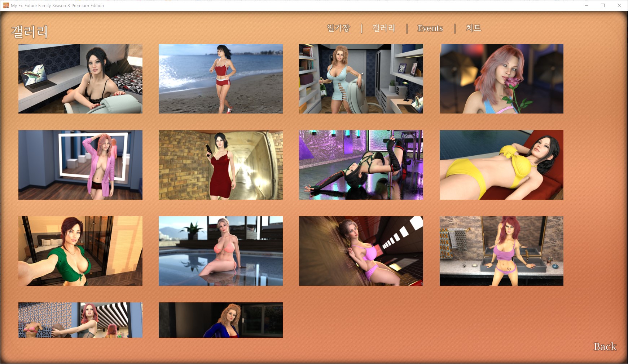Image resolution: width=628 pixels, height=364 pixels.
Task: Open the marble bathroom sink thumbnail
Action: click(x=501, y=251)
